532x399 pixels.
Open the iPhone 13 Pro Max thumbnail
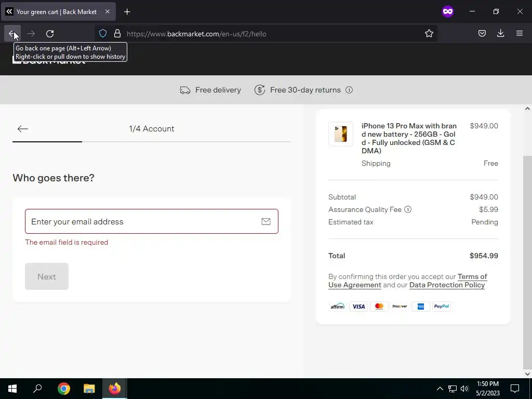tap(341, 134)
